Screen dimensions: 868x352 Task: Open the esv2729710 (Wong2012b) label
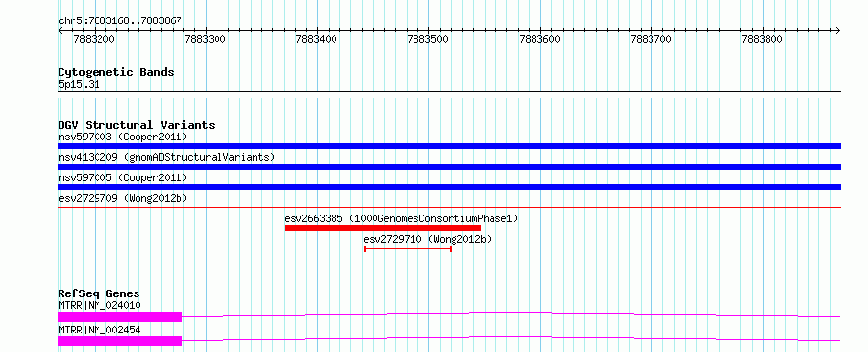pyautogui.click(x=428, y=239)
